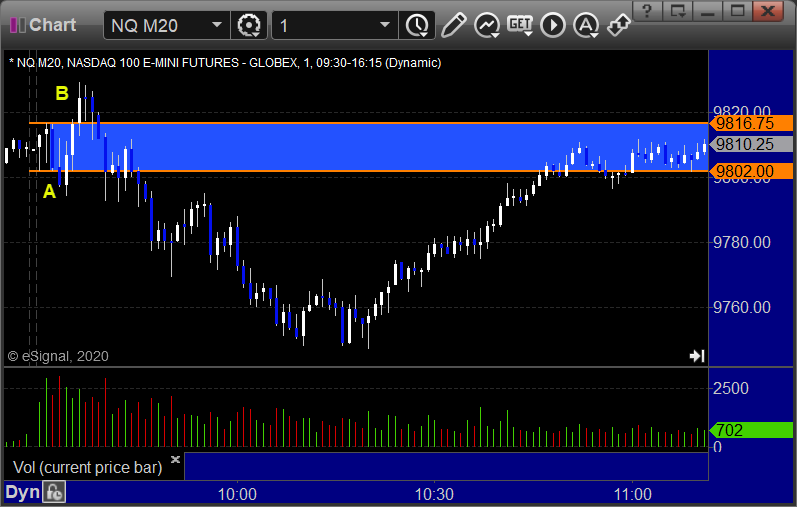Open the alerts circled-A icon
The image size is (797, 507).
coord(586,25)
